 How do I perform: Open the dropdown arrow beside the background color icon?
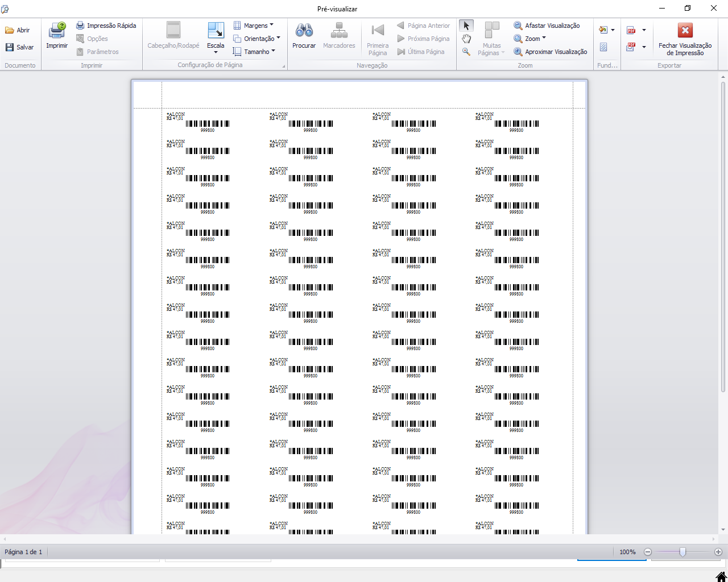613,30
